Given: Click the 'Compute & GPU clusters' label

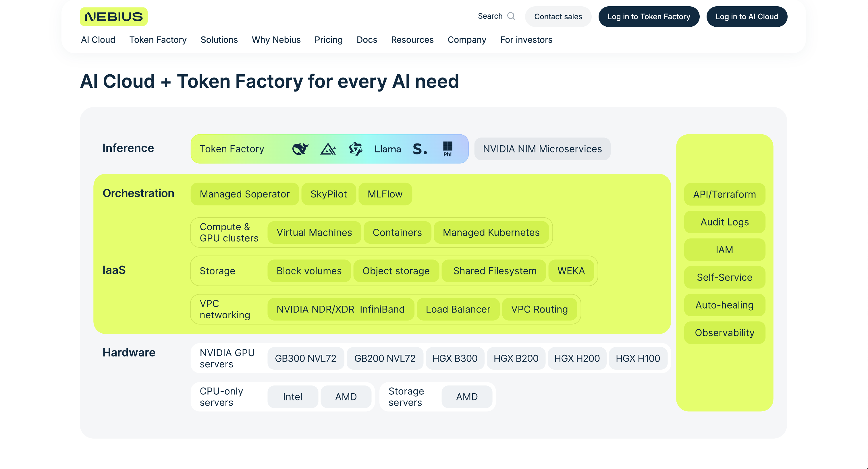Looking at the screenshot, I should (229, 232).
